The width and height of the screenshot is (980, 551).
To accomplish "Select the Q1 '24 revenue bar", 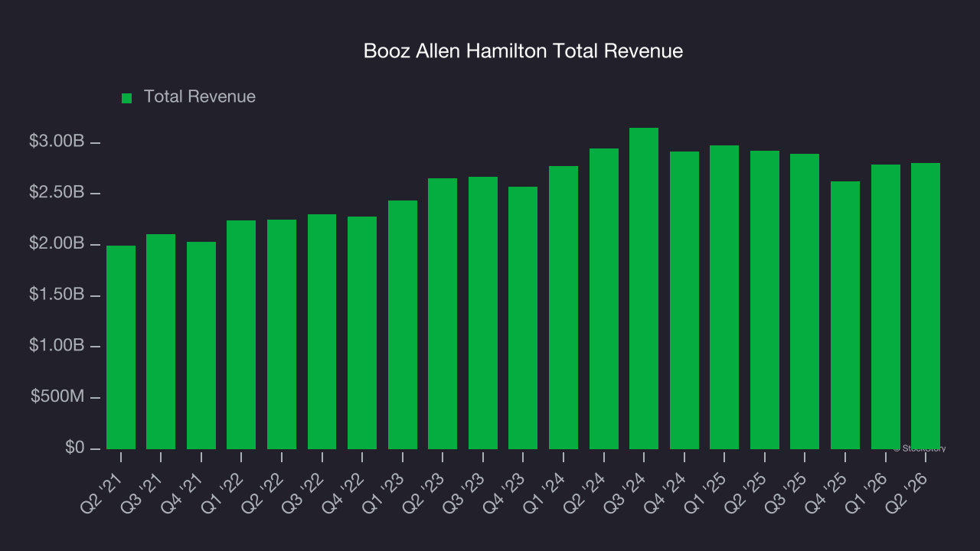I will (563, 308).
